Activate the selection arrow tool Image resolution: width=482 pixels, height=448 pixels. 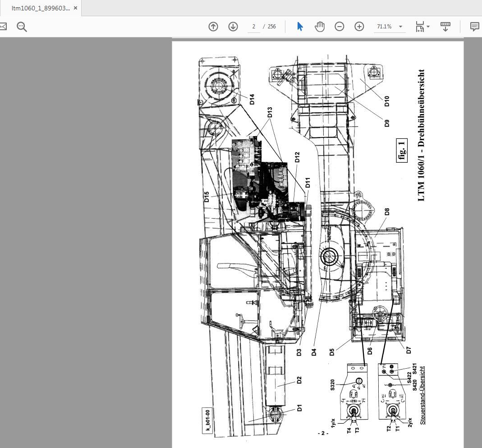click(300, 27)
